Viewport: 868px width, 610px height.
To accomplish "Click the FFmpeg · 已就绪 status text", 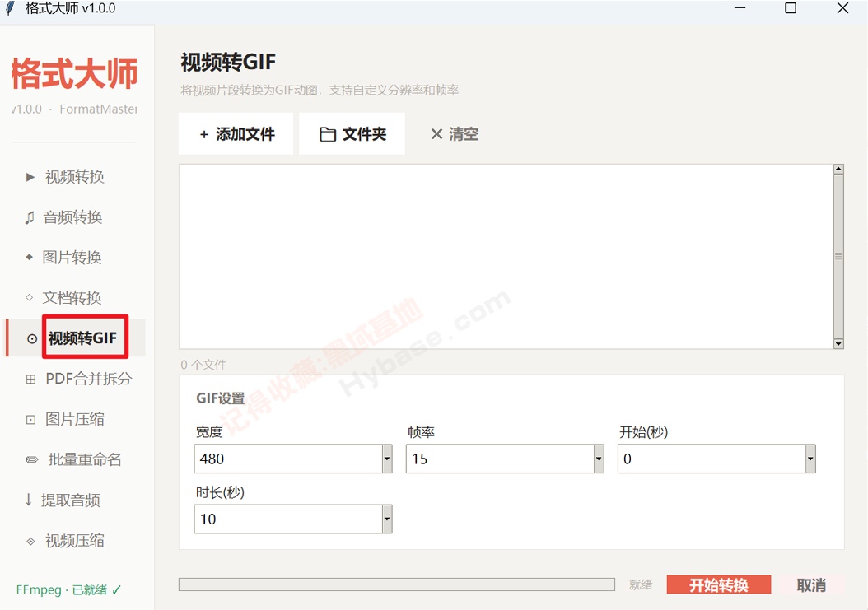I will (x=68, y=590).
